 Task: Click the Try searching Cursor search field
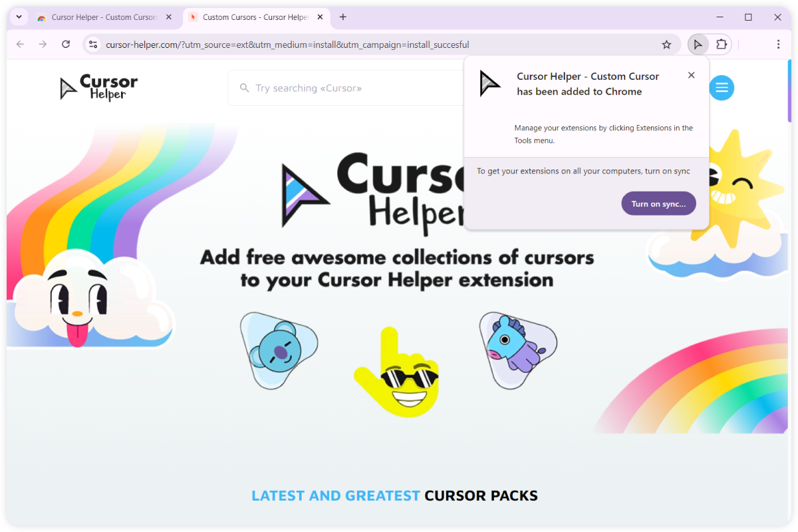pyautogui.click(x=345, y=88)
